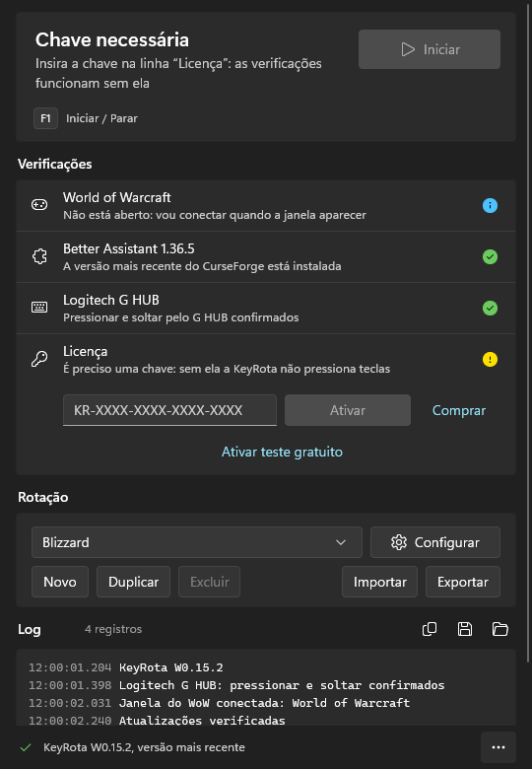Click the Iniciar start button

[x=430, y=49]
